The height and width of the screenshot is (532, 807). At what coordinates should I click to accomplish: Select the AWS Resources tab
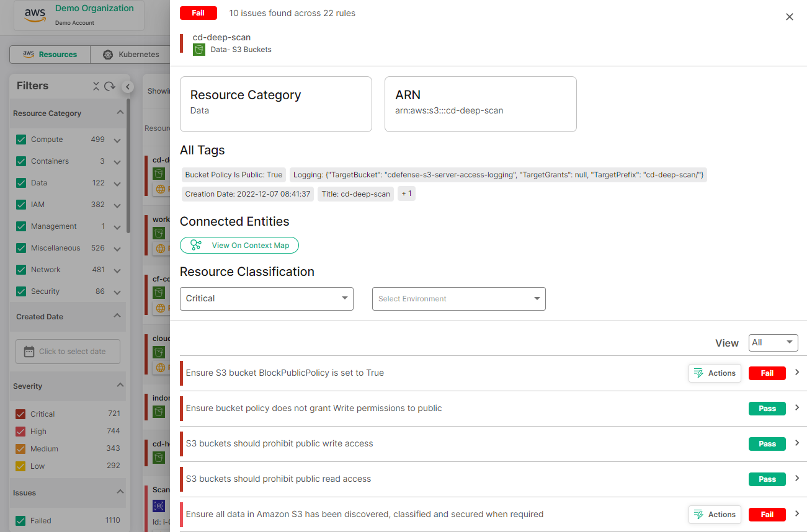(50, 55)
